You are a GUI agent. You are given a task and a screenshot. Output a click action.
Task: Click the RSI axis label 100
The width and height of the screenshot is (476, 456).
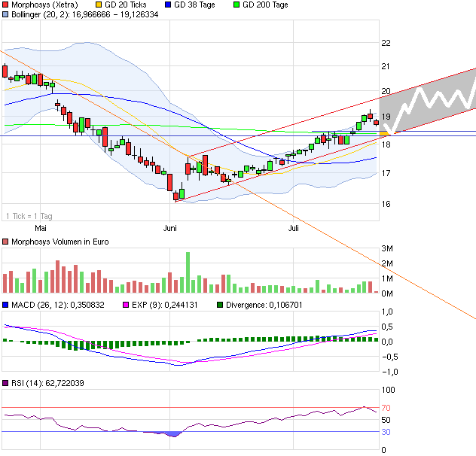point(389,390)
